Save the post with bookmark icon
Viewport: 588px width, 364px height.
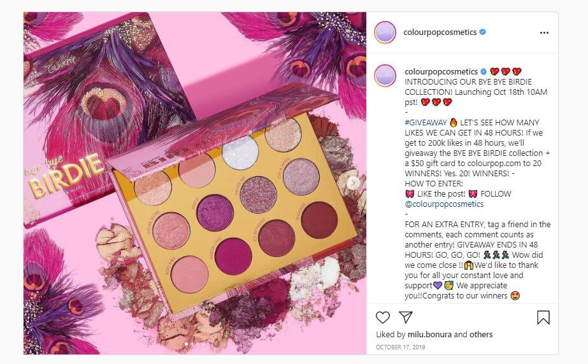point(543,318)
